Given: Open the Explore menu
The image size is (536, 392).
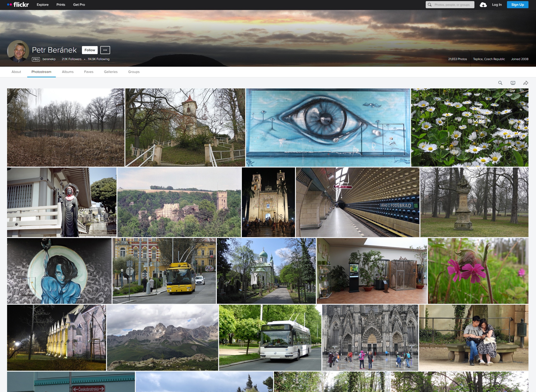Looking at the screenshot, I should (43, 4).
